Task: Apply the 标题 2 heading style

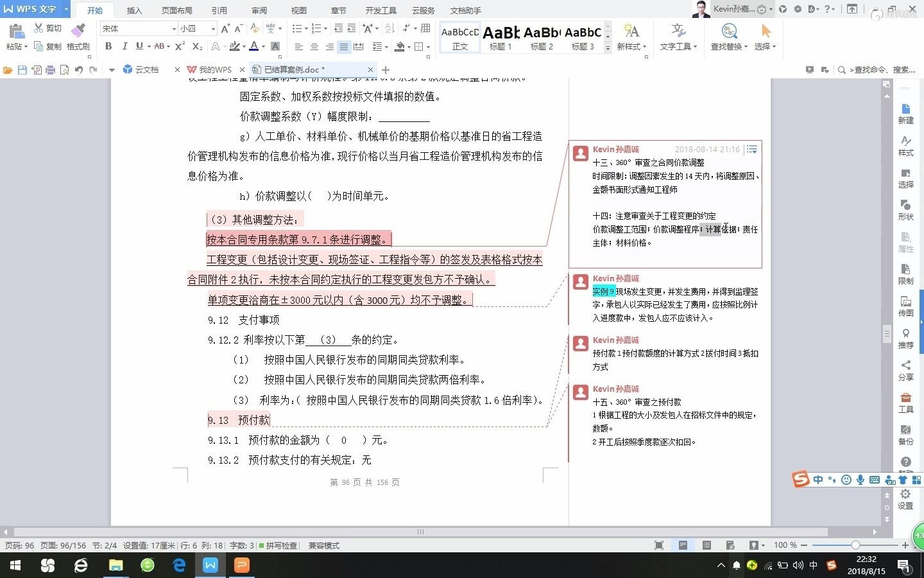Action: [542, 38]
